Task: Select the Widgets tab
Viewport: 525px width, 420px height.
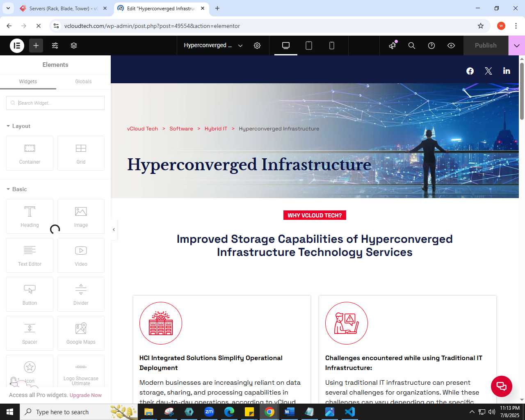Action: [x=28, y=82]
